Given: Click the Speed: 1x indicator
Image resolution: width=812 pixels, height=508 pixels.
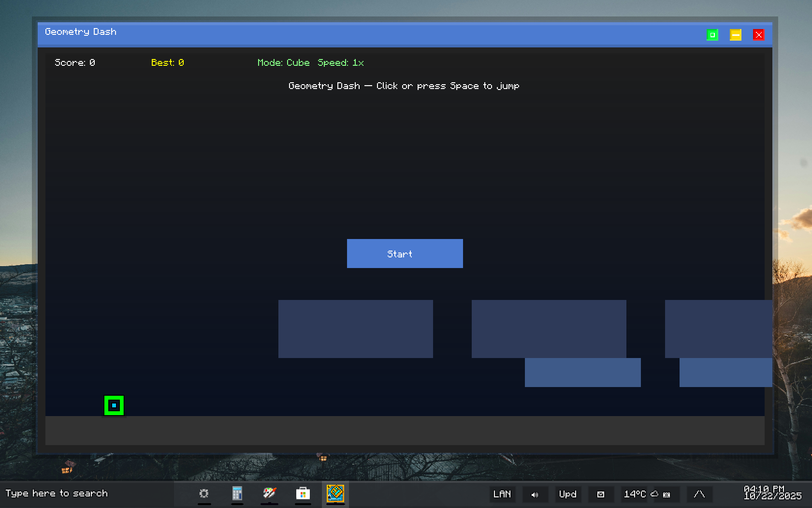Looking at the screenshot, I should [x=341, y=62].
